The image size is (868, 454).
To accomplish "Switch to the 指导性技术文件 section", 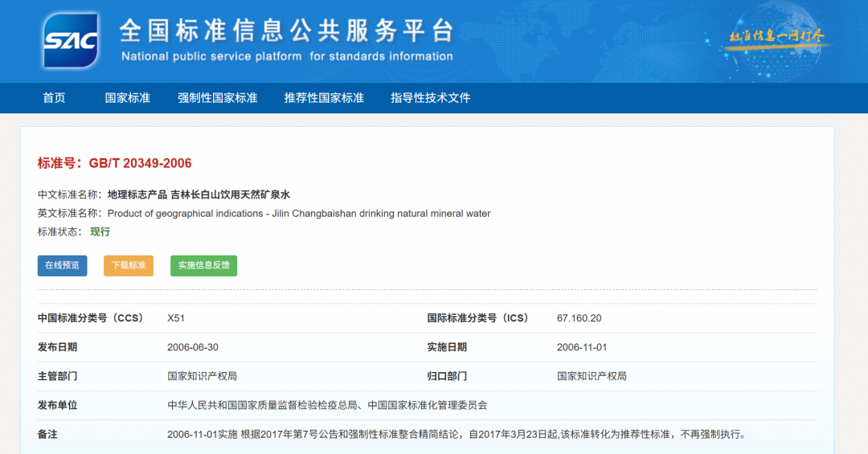I will point(430,98).
